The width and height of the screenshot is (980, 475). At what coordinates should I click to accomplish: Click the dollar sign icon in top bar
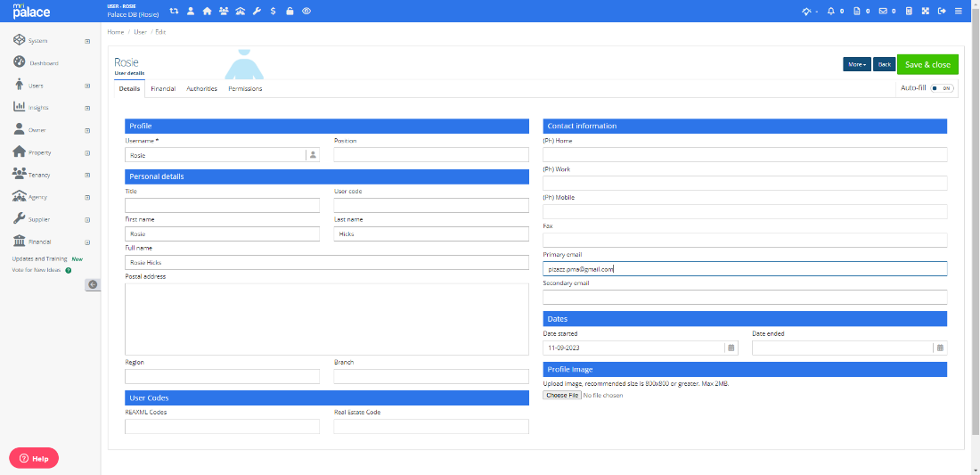click(x=274, y=12)
